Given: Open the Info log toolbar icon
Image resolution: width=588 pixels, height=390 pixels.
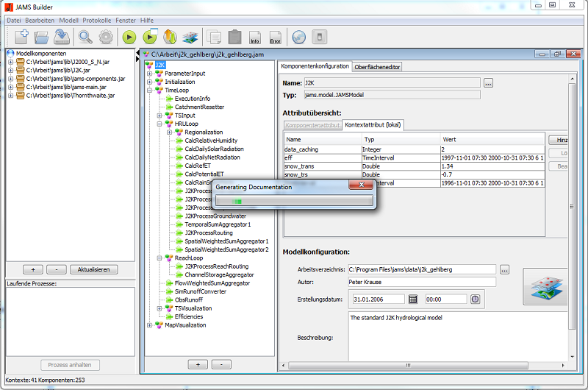Looking at the screenshot, I should (x=255, y=37).
